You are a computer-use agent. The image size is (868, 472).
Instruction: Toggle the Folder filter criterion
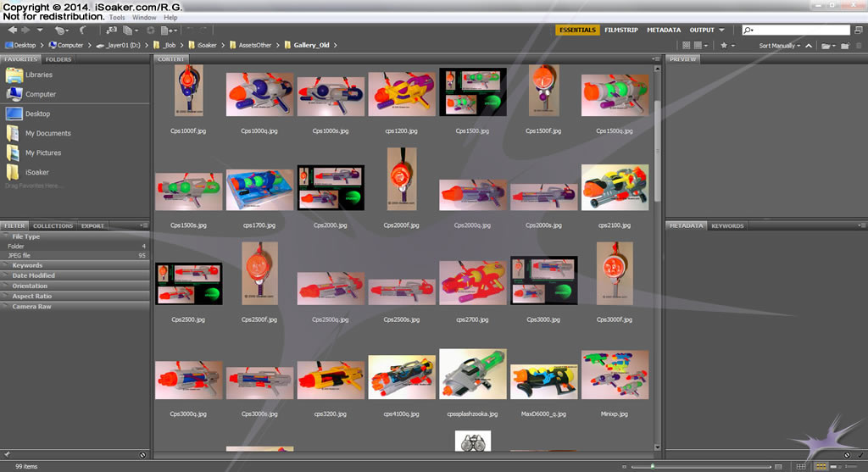[x=75, y=247]
